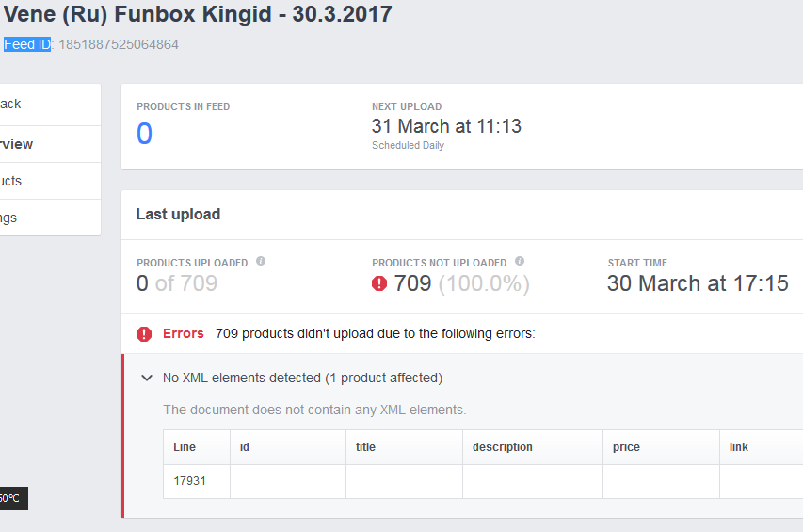803x532 pixels.
Task: Click info icon beside Products Uploaded
Action: click(x=261, y=262)
